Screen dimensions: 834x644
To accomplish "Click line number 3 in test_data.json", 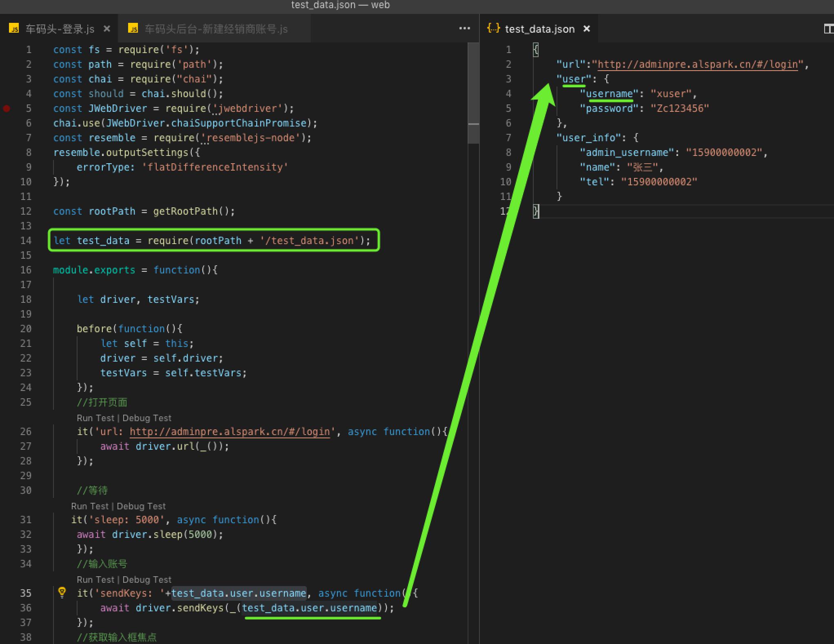I will [508, 79].
